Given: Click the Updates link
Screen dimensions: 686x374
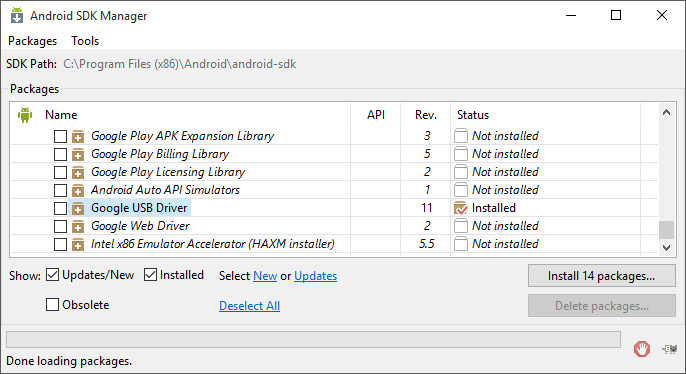Looking at the screenshot, I should coord(315,276).
